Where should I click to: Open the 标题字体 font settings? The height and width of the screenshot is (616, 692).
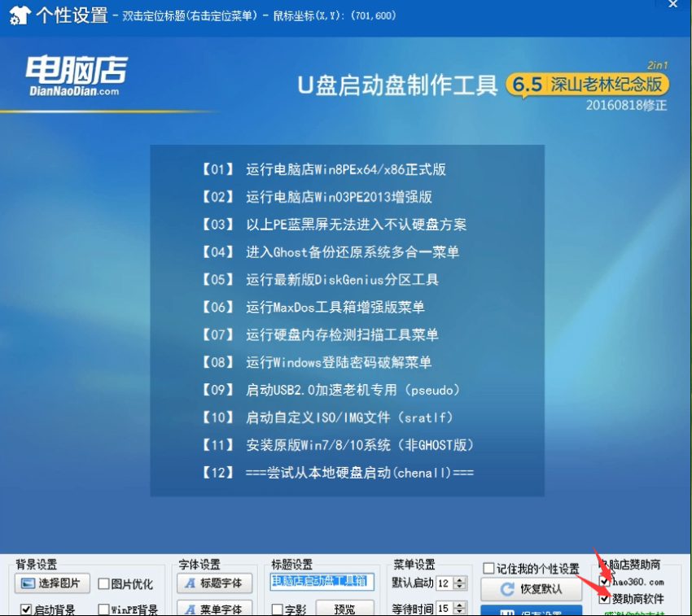(x=214, y=583)
